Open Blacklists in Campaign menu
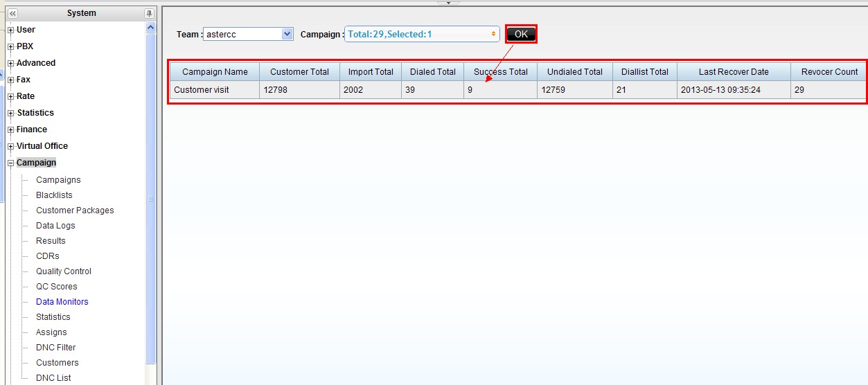Image resolution: width=868 pixels, height=385 pixels. 54,195
